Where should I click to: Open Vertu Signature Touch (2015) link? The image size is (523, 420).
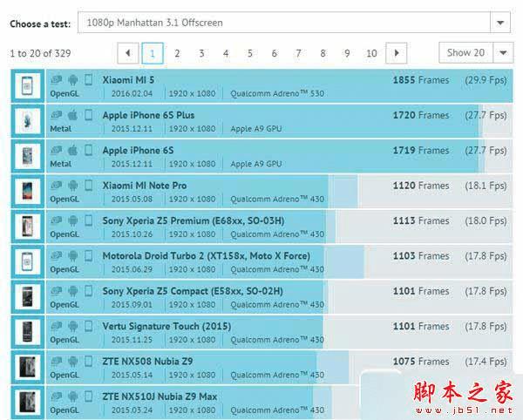[x=166, y=327]
